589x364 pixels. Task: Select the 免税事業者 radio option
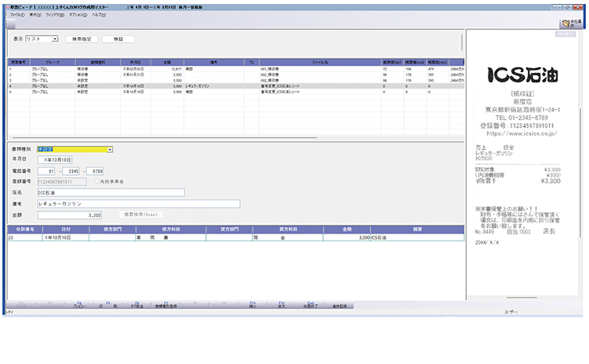(97, 181)
